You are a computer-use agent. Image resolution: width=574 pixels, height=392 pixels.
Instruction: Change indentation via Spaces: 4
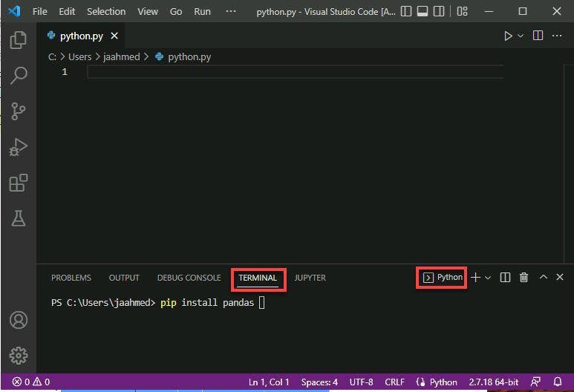click(x=319, y=382)
